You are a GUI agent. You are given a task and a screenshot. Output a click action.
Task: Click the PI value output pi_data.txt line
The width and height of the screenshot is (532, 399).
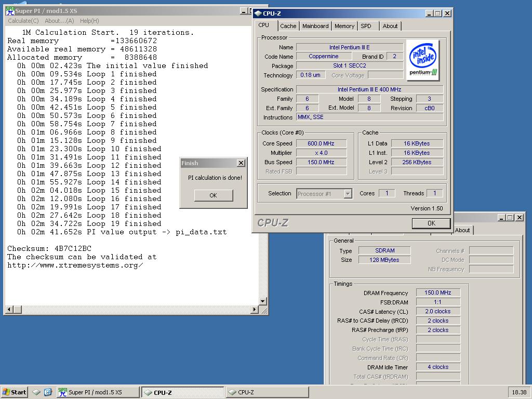pos(122,232)
